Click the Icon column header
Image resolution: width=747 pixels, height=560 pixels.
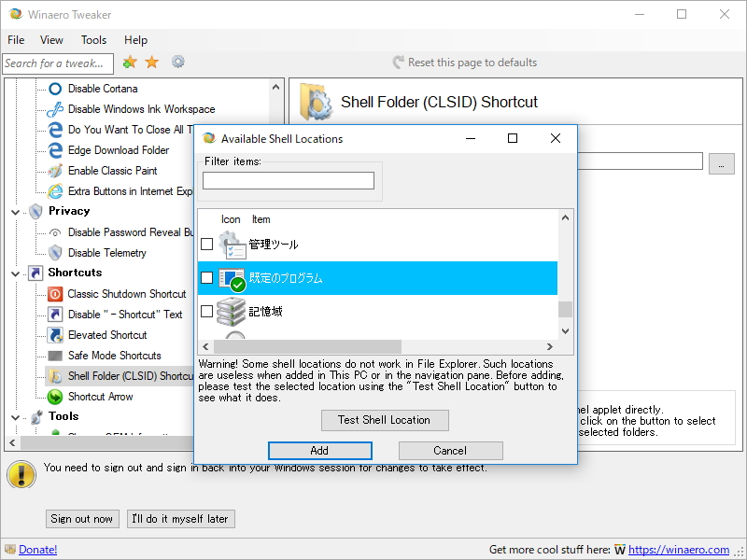point(231,219)
